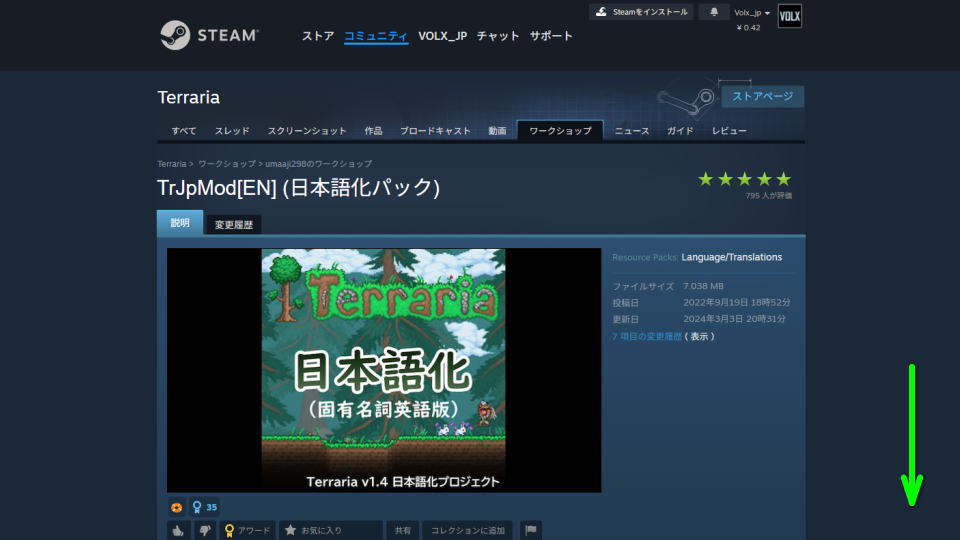Viewport: 960px width, 540px height.
Task: Open the notification bell
Action: click(x=713, y=12)
